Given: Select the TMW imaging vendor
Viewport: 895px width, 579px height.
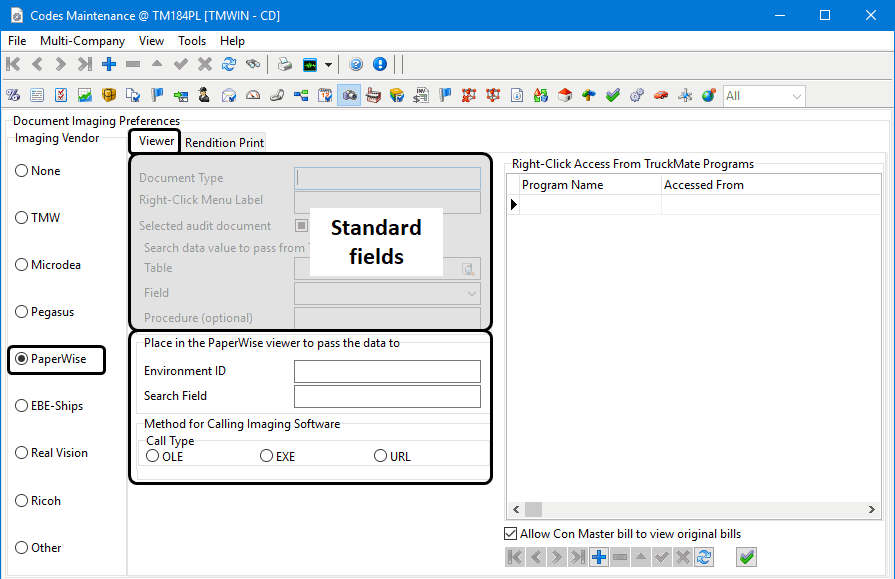Looking at the screenshot, I should click(22, 218).
